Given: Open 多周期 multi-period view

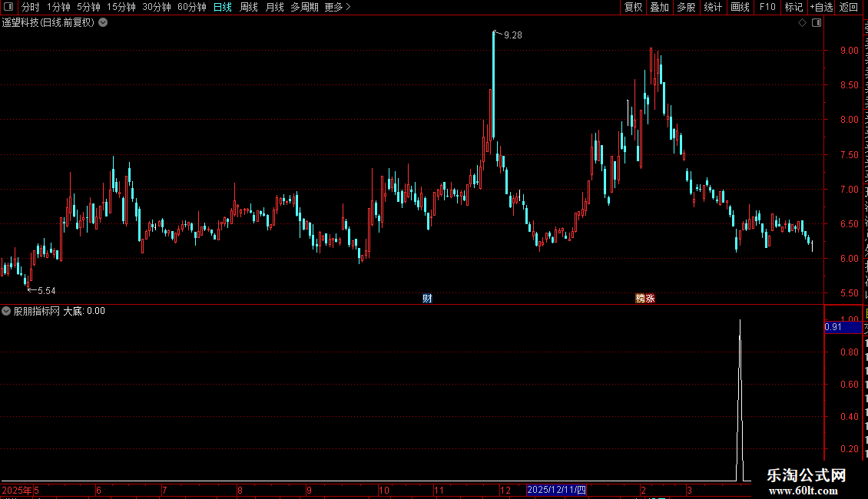Looking at the screenshot, I should (x=304, y=7).
